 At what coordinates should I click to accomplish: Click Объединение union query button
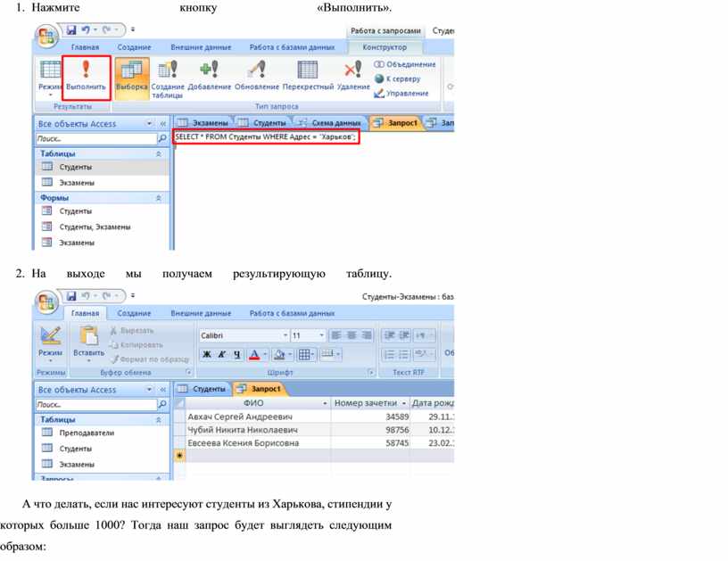pyautogui.click(x=405, y=64)
